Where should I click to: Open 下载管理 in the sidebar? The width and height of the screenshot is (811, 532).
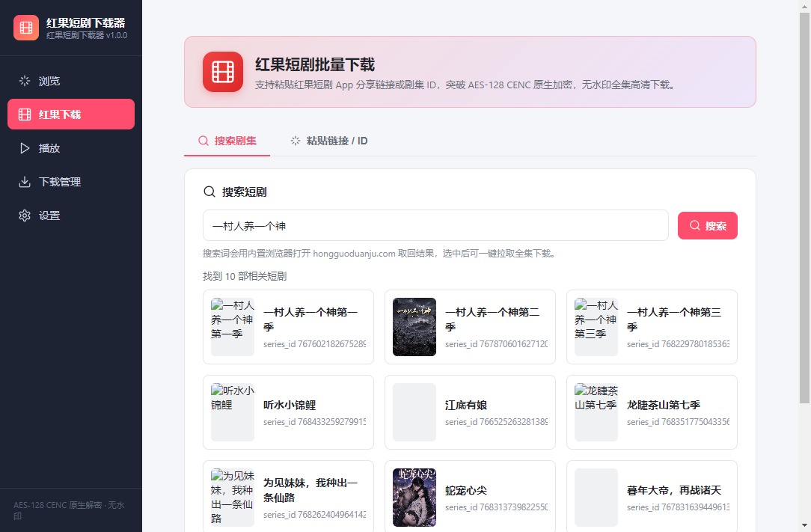point(71,182)
